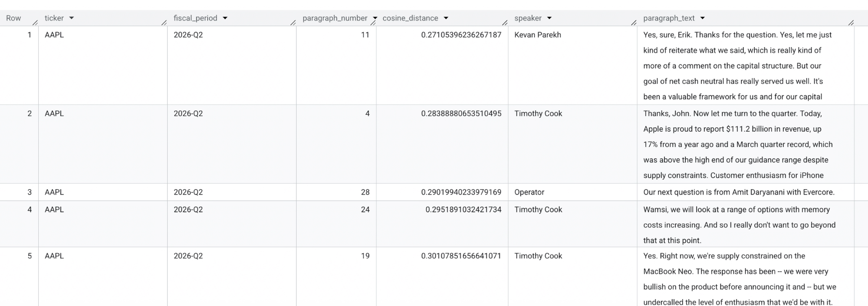This screenshot has height=306, width=868.
Task: Click the fiscal_period column resize handle
Action: (x=293, y=23)
